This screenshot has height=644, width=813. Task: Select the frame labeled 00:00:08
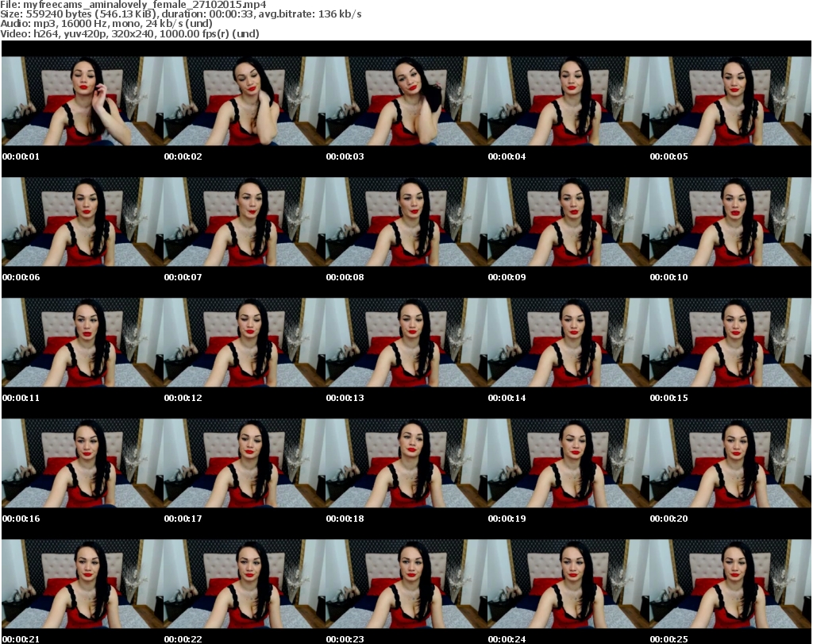click(406, 222)
